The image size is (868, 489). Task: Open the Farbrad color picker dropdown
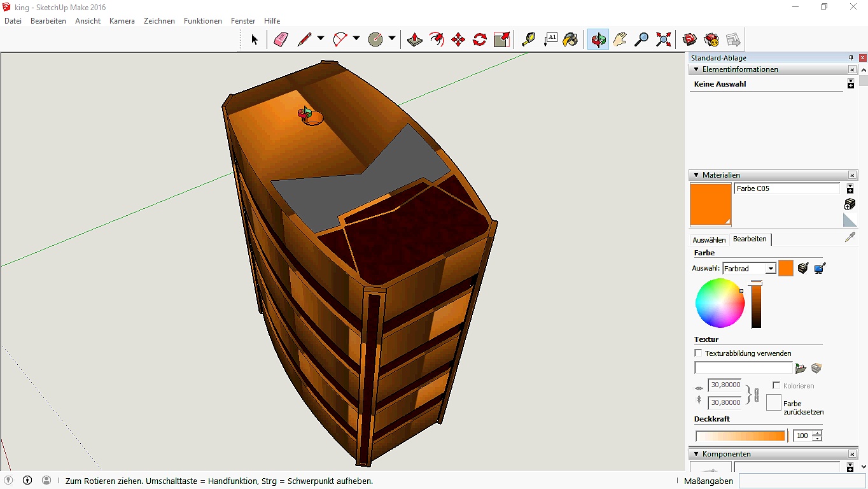pos(771,269)
